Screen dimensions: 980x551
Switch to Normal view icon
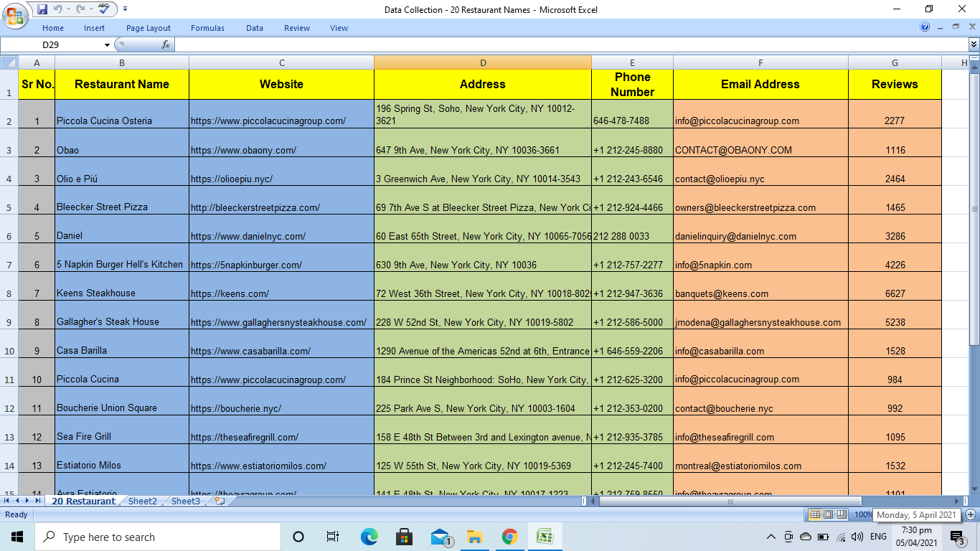click(815, 514)
